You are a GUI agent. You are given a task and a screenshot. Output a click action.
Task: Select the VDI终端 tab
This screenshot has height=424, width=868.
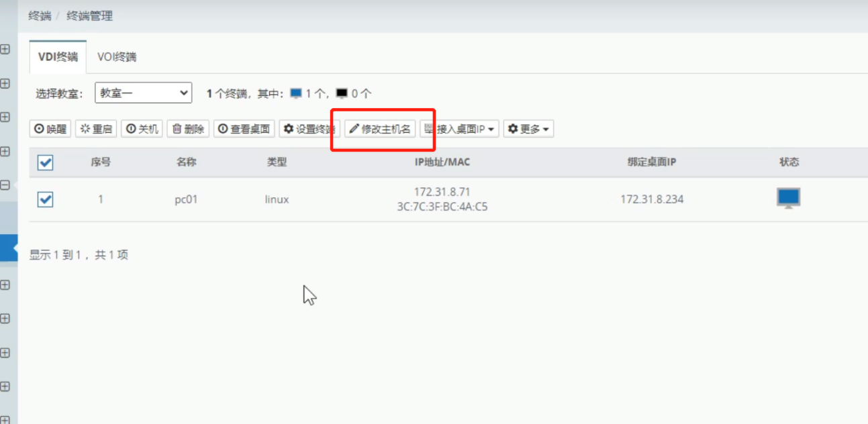tap(58, 57)
